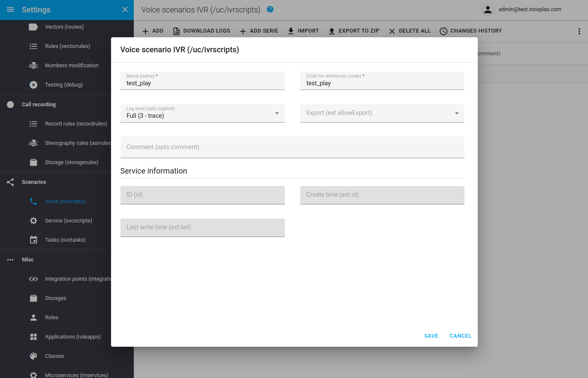Focus the Name (name) field
588x378 pixels.
[x=202, y=81]
